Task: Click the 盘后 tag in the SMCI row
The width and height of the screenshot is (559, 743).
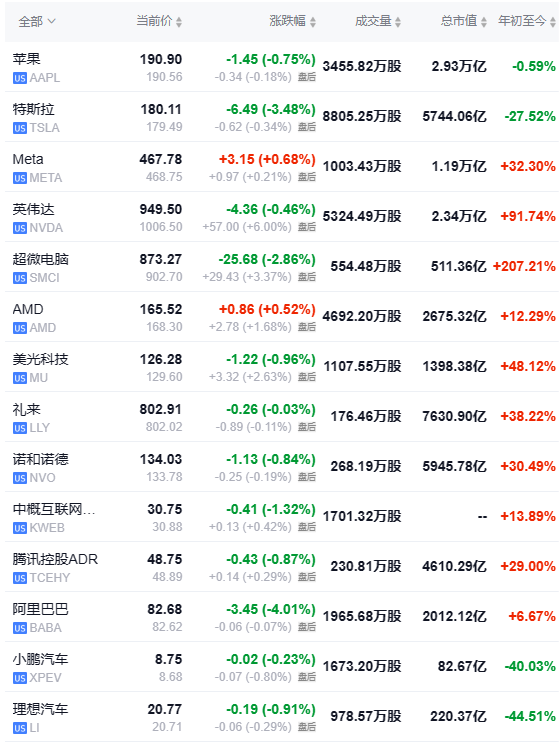Action: point(307,277)
